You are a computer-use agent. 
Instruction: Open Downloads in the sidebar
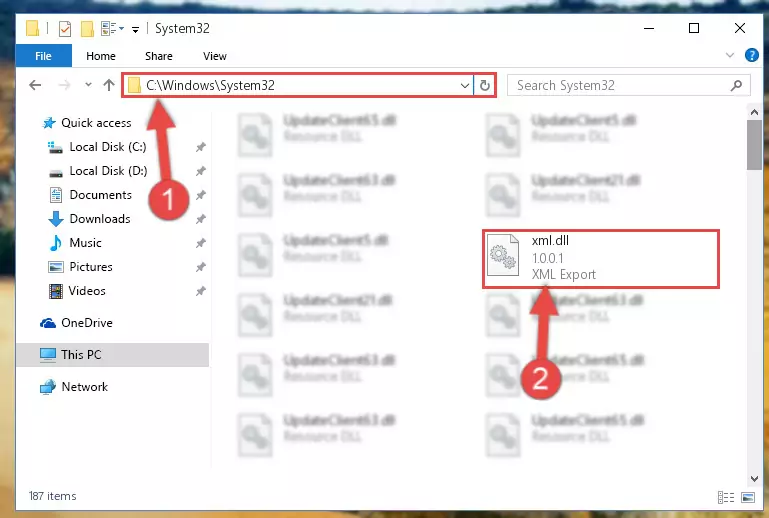pos(100,219)
